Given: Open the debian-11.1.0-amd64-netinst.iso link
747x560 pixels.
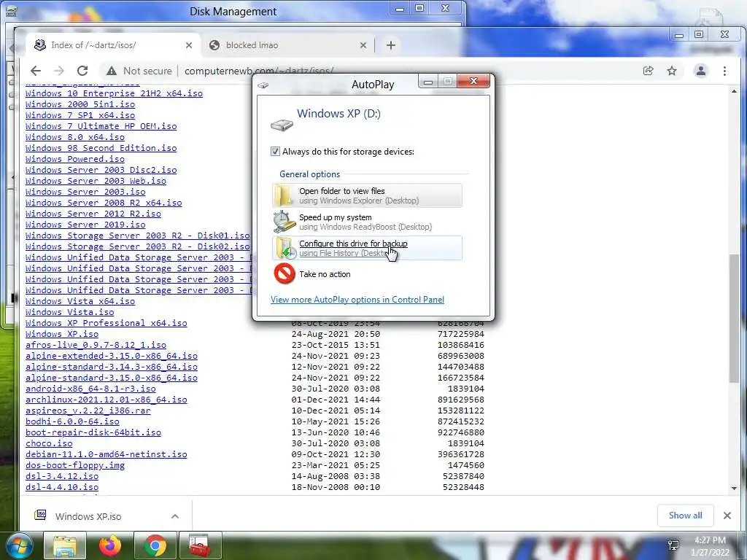Looking at the screenshot, I should tap(107, 454).
